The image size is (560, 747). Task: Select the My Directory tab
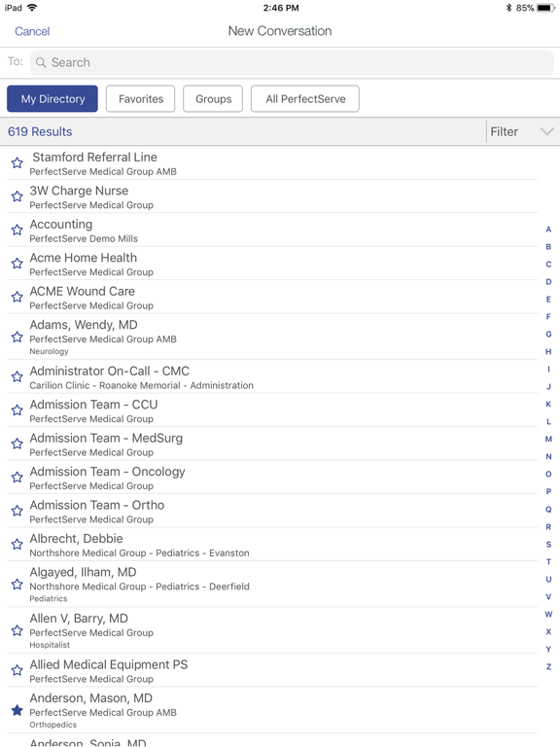coord(52,98)
